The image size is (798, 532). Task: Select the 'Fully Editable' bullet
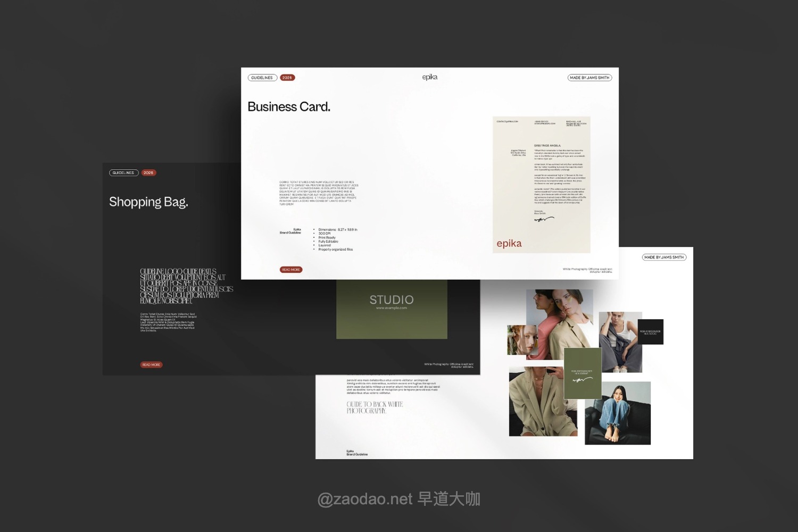pos(328,242)
